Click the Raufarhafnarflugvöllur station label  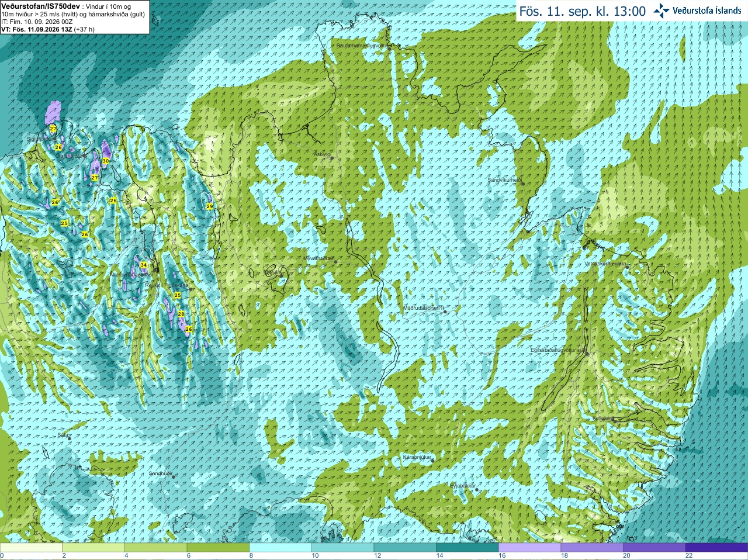362,45
